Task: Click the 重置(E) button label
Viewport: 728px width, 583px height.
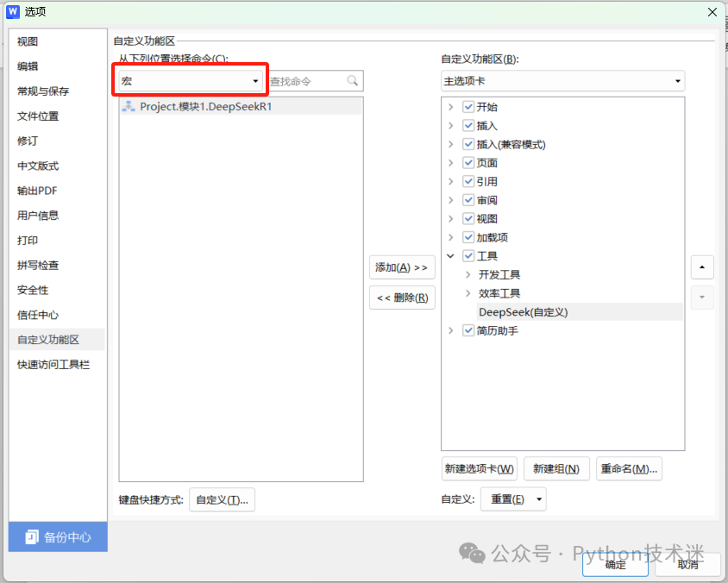Action: coord(507,499)
